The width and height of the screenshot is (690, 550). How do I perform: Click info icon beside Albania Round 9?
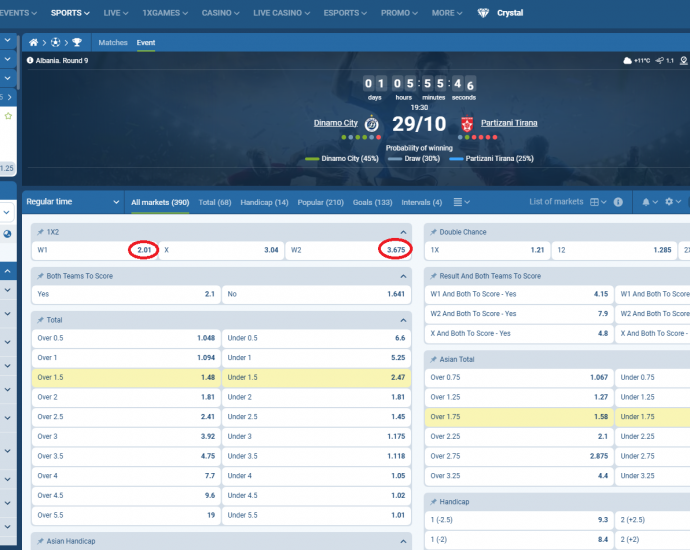(x=30, y=60)
